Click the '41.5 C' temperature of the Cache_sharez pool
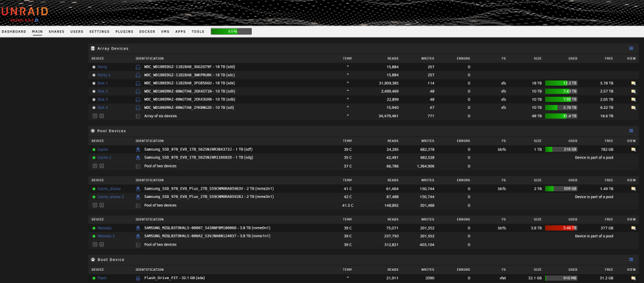 coord(348,205)
